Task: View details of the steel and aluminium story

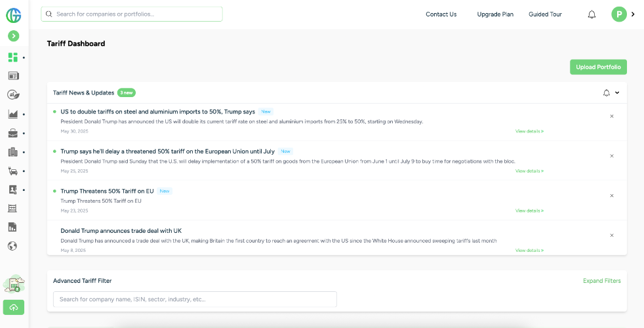Action: point(529,132)
